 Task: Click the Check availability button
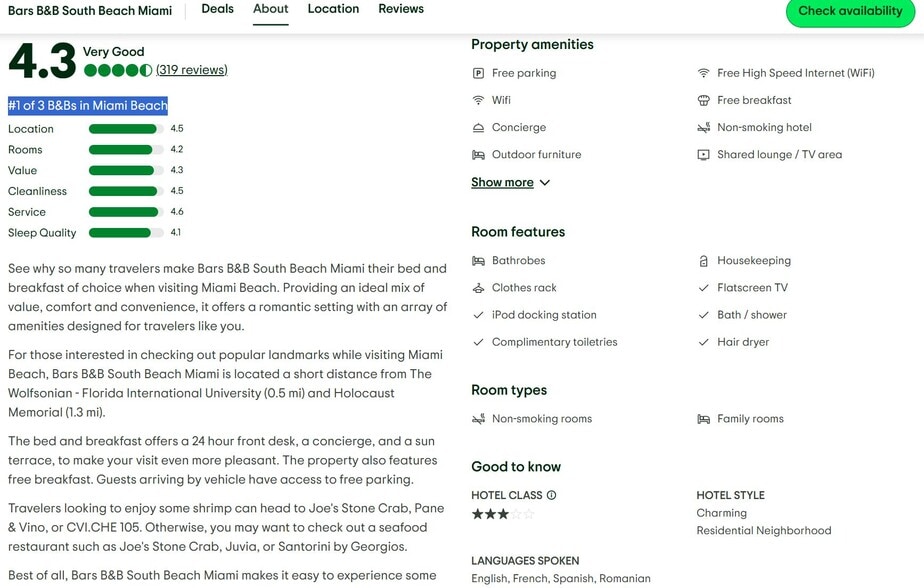pos(850,11)
